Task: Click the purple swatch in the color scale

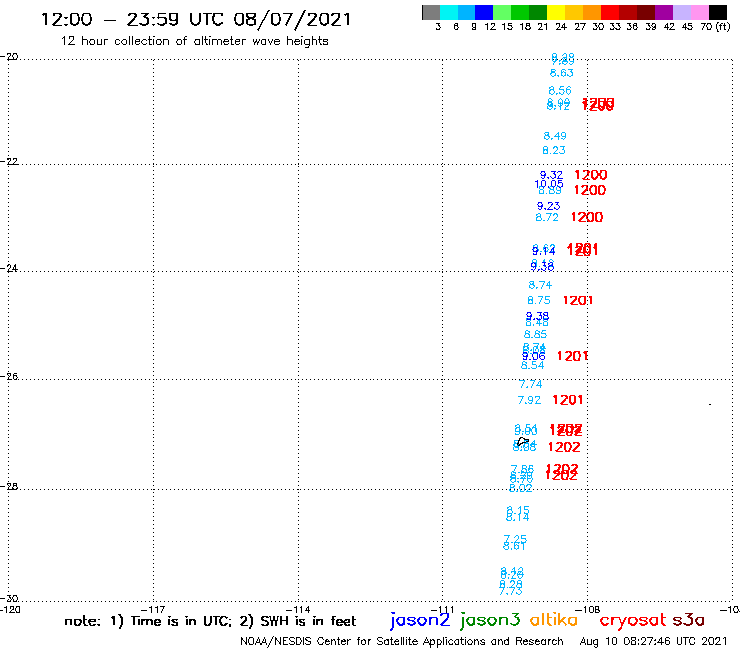Action: pyautogui.click(x=664, y=12)
